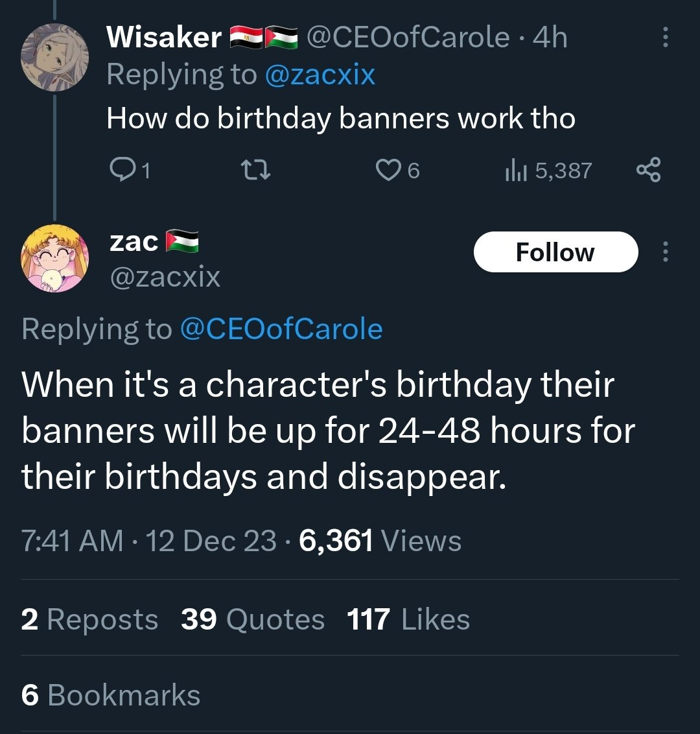
Task: Click the zac display name
Action: [134, 241]
